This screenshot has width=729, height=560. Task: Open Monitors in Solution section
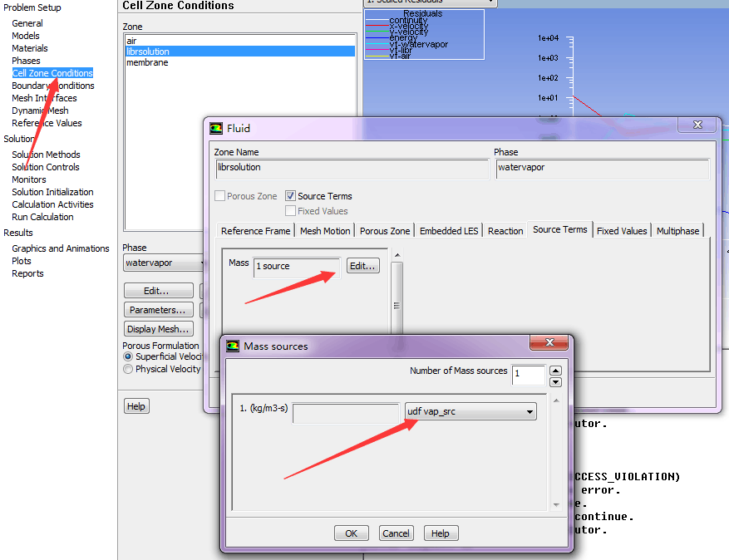[29, 179]
